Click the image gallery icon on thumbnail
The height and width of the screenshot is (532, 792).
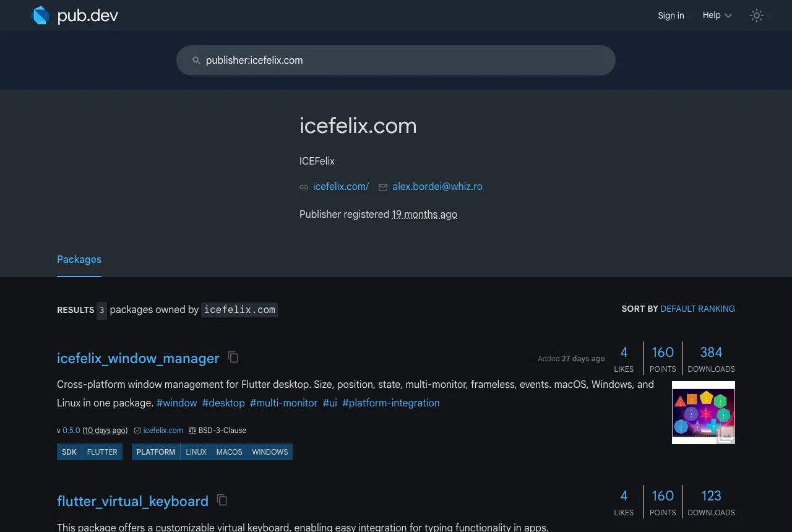[x=726, y=435]
